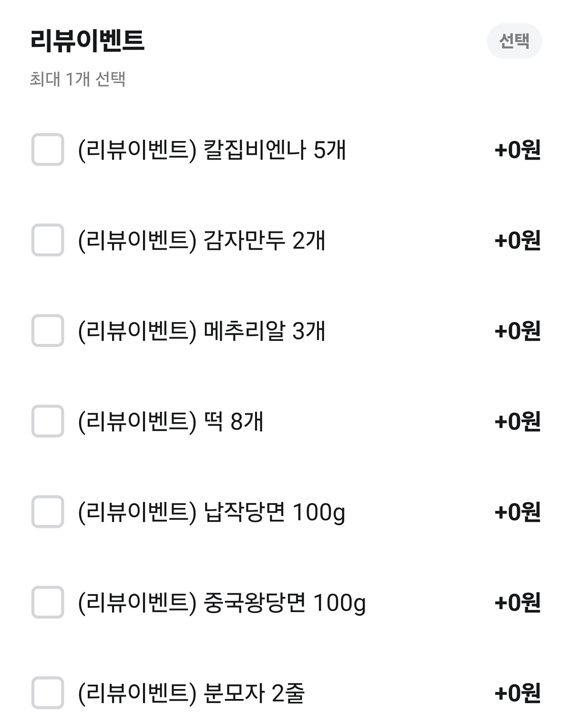Click the 칼집비엔나 5개 option label
Screen dimensions: 572x728
click(x=212, y=150)
